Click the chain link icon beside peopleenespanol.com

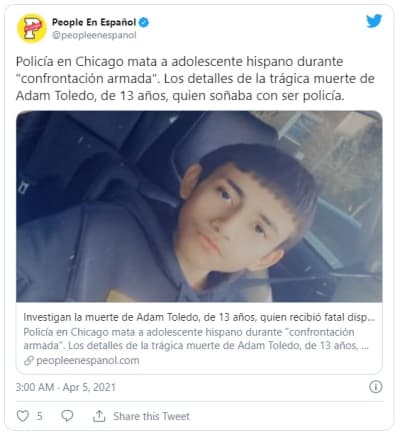pyautogui.click(x=29, y=360)
